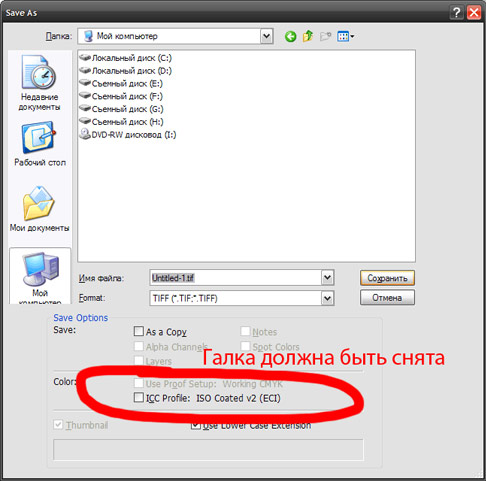Click the green Back navigation arrow
Viewport: 486px width, 481px height.
[290, 36]
